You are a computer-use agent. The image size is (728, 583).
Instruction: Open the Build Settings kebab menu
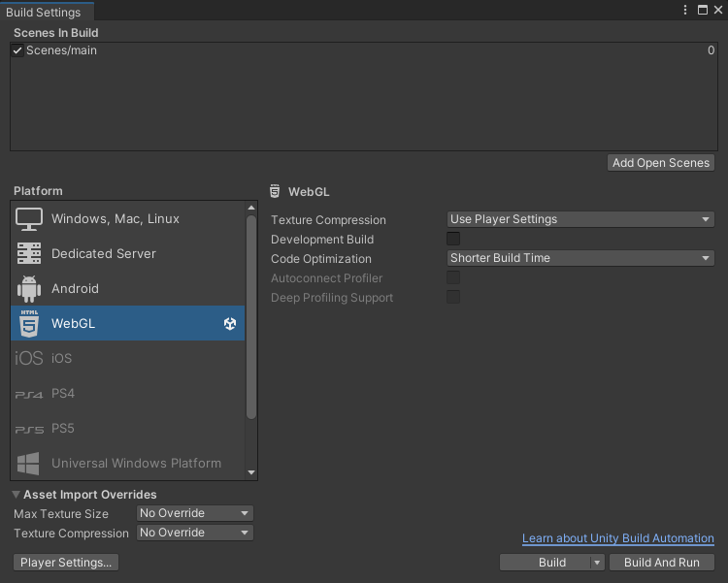click(x=685, y=10)
